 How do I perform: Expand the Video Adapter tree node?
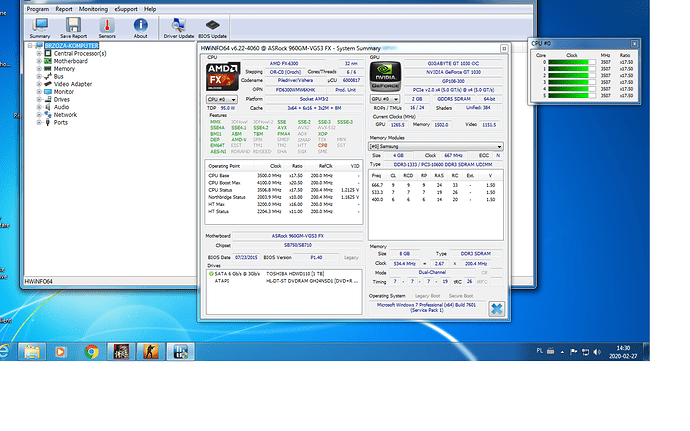click(x=39, y=84)
